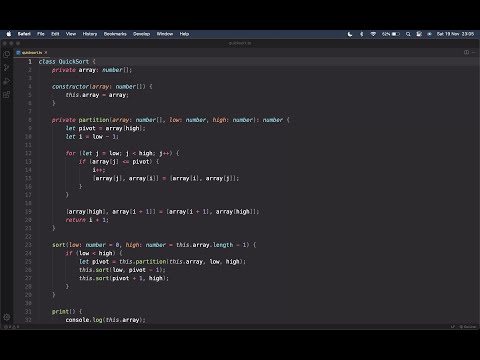Click 'let pivot = array[high];' line

105,128
